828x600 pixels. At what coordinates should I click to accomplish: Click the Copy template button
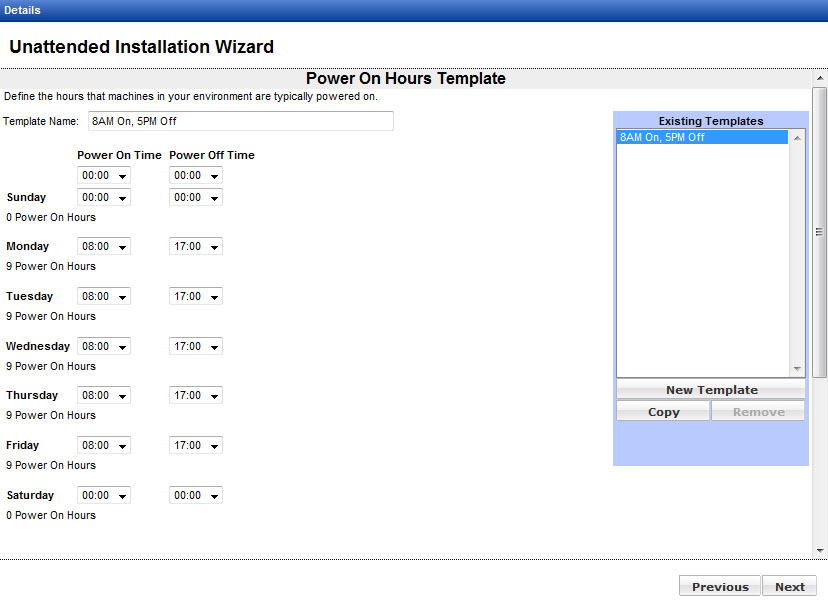(x=663, y=412)
